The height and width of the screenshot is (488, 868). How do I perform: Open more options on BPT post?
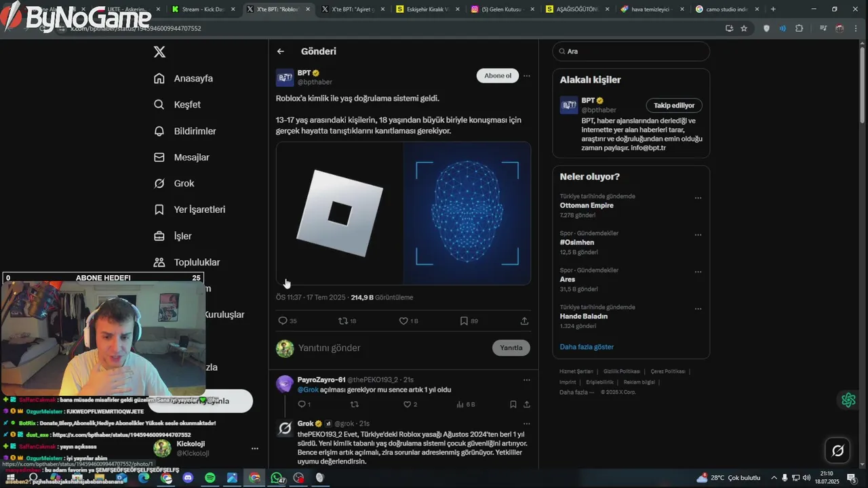pyautogui.click(x=527, y=76)
